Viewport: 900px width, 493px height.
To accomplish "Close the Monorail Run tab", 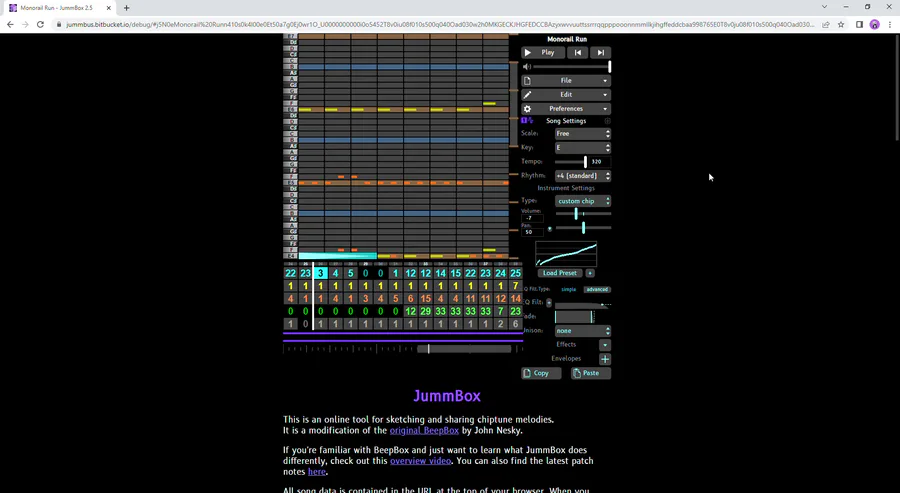I will click(108, 8).
